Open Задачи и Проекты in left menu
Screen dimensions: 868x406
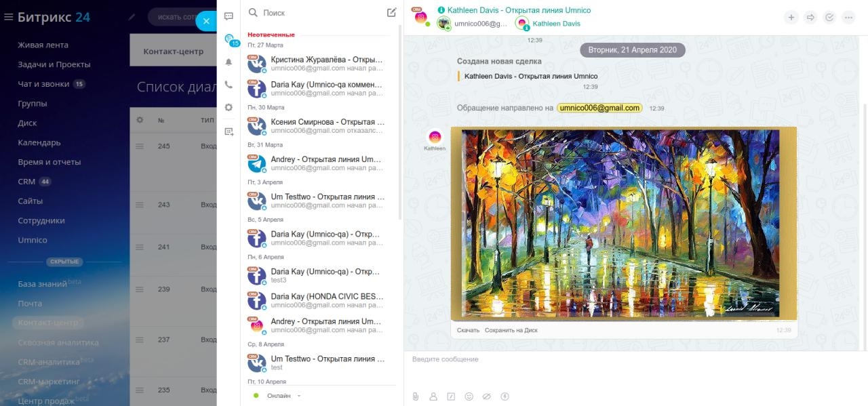[54, 64]
